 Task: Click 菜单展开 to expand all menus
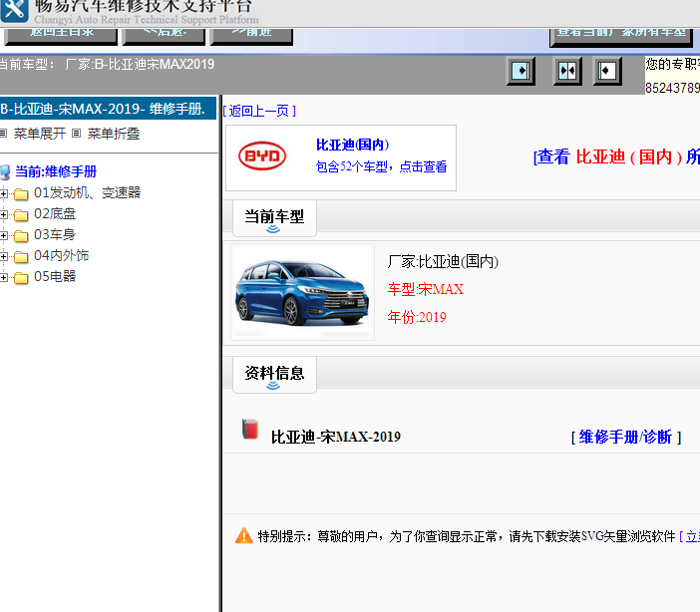pos(40,134)
